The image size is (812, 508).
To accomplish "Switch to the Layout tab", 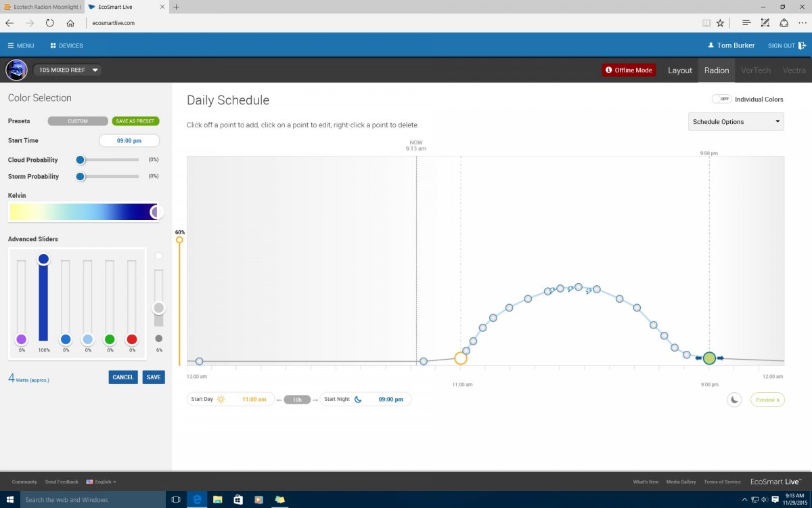I will (x=680, y=70).
